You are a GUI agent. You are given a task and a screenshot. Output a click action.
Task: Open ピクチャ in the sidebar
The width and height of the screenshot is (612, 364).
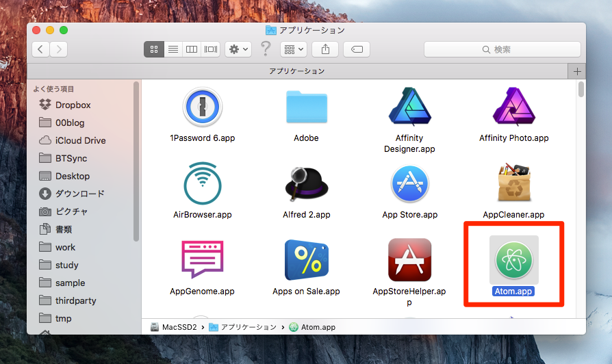[64, 211]
